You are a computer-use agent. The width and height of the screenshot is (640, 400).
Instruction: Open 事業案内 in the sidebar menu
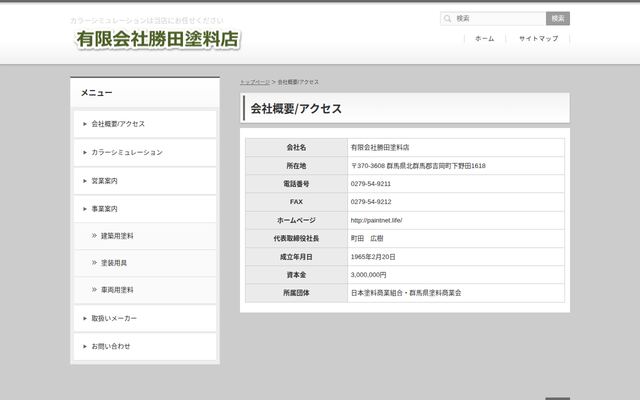(145, 209)
